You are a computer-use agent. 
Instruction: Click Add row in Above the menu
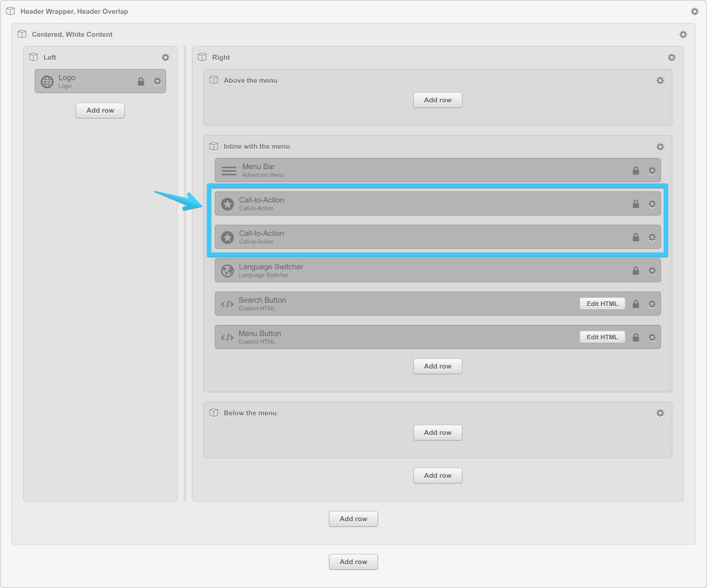(x=437, y=100)
